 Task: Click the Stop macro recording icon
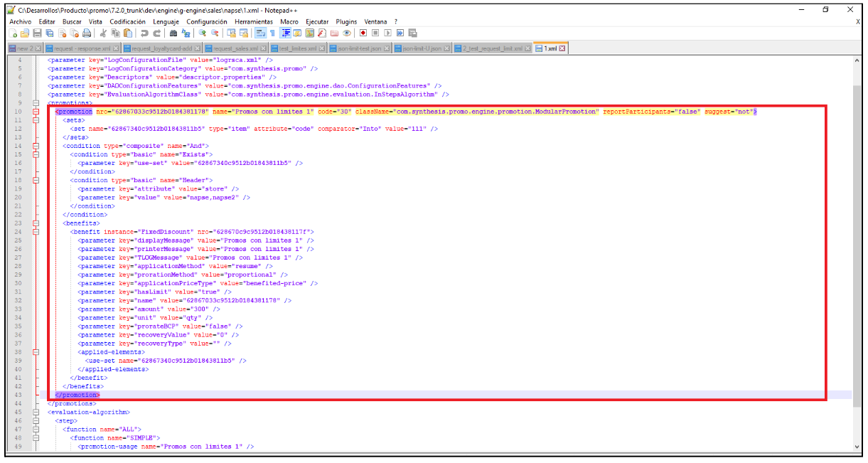point(375,33)
